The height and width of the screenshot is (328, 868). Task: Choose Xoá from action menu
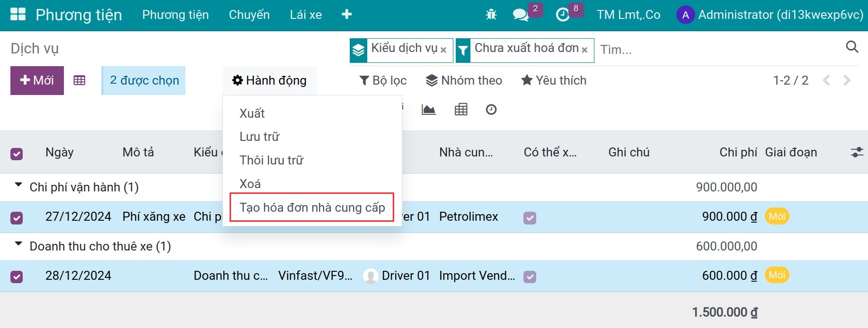(x=312, y=184)
